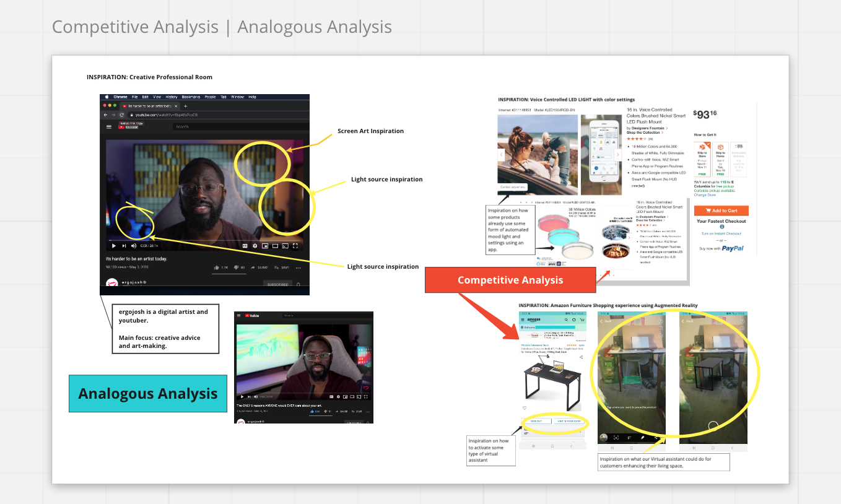Switch larger YouTube player to theater mode
This screenshot has width=841, height=504.
(x=275, y=246)
